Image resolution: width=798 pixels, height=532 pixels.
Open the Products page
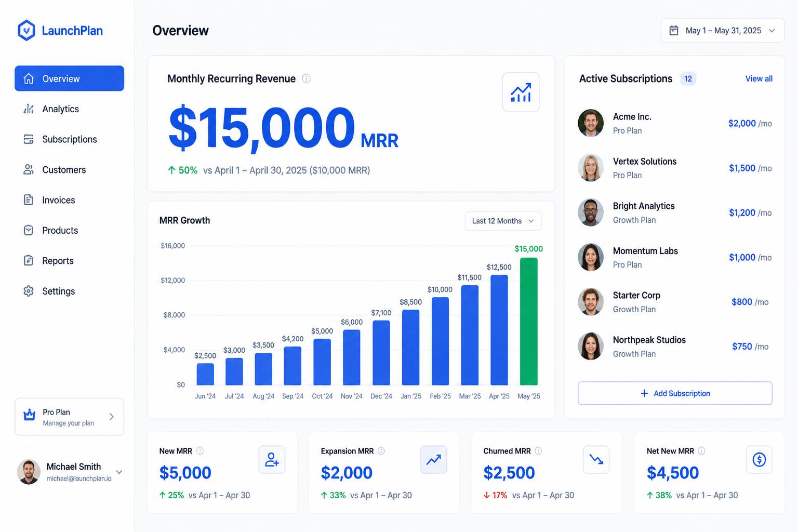pyautogui.click(x=69, y=230)
